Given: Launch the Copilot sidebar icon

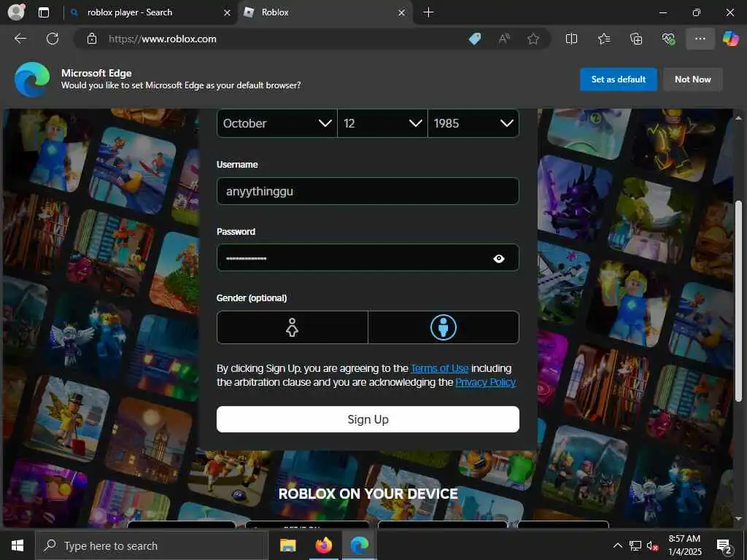Looking at the screenshot, I should click(x=730, y=39).
